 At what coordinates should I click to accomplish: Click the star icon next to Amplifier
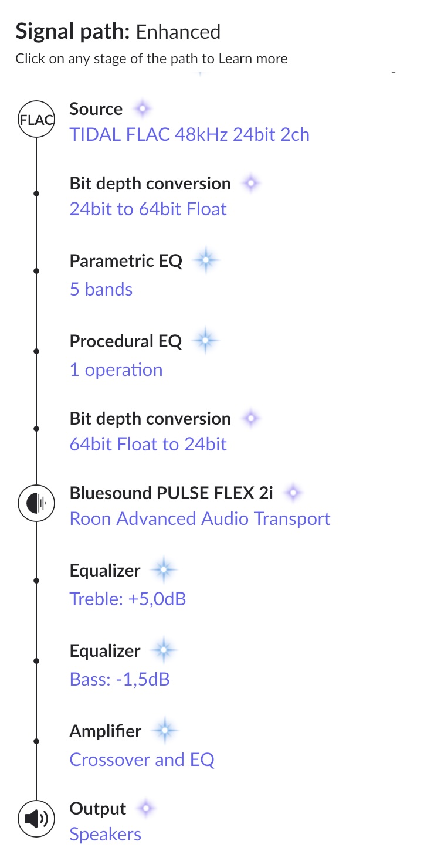[x=165, y=731]
